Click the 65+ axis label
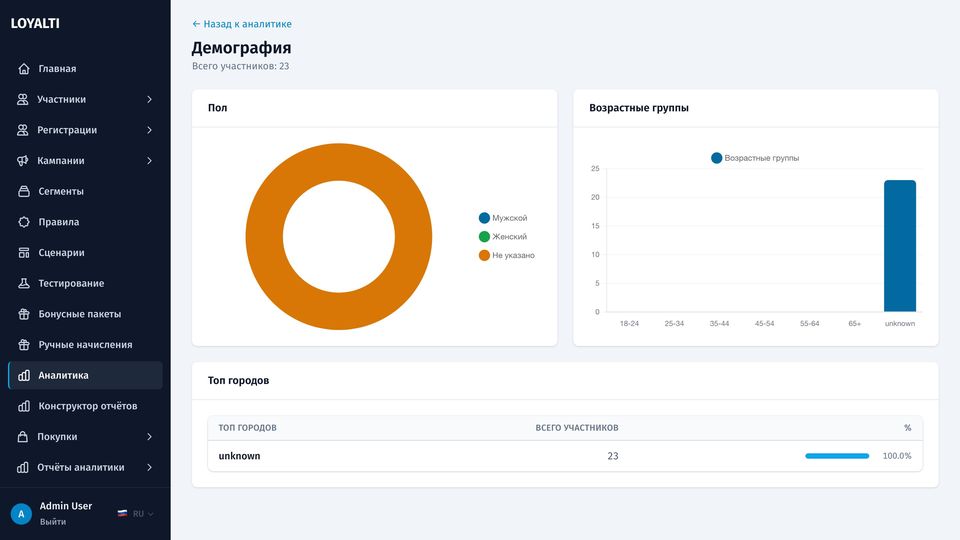Screen dimensions: 960x540 coord(854,323)
